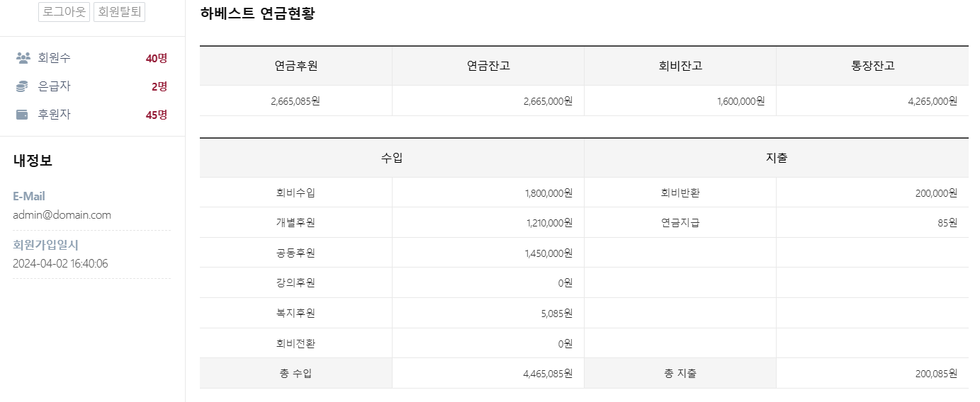This screenshot has height=402, width=980.
Task: Click the 연금후원 column header
Action: pos(295,66)
